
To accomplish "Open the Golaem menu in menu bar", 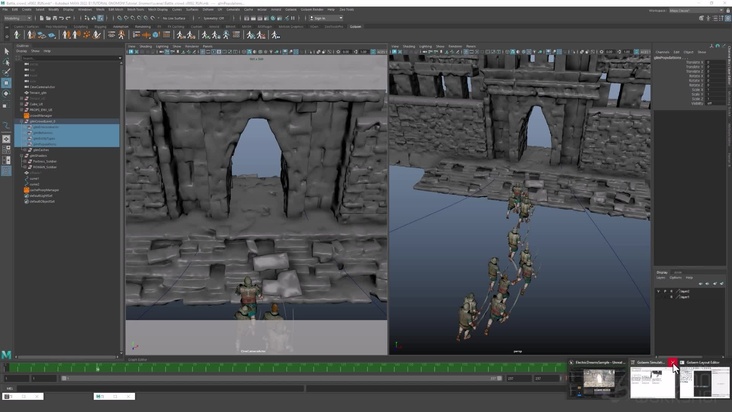I will pos(291,9).
